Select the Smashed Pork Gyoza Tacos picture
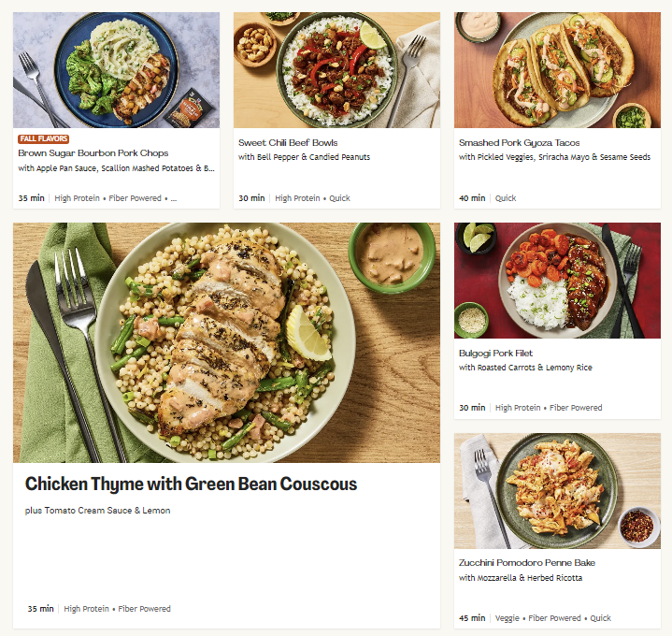This screenshot has width=672, height=636. click(557, 70)
